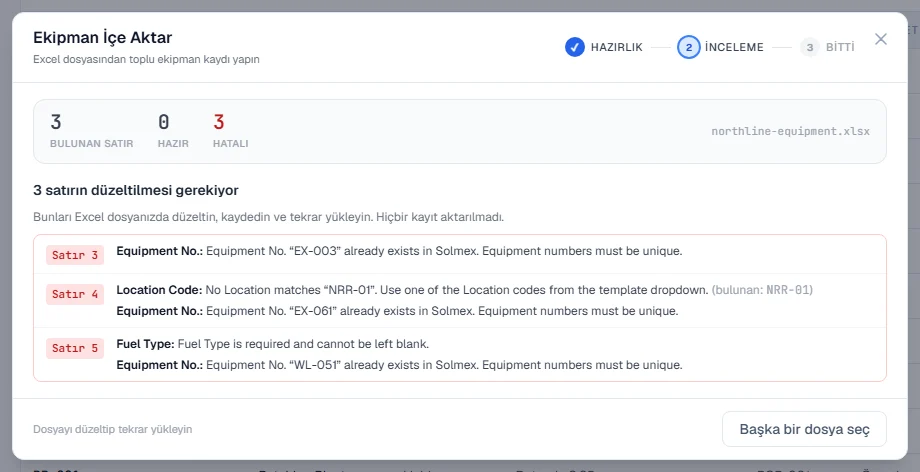Image resolution: width=920 pixels, height=472 pixels.
Task: Click the HAZIRLIK step label
Action: 616,47
